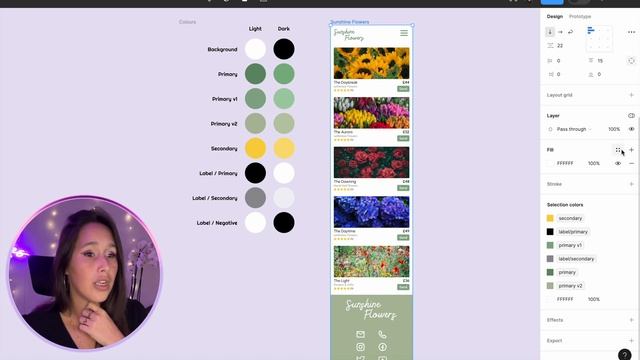Click the primary style label
Image resolution: width=640 pixels, height=360 pixels.
click(x=567, y=272)
